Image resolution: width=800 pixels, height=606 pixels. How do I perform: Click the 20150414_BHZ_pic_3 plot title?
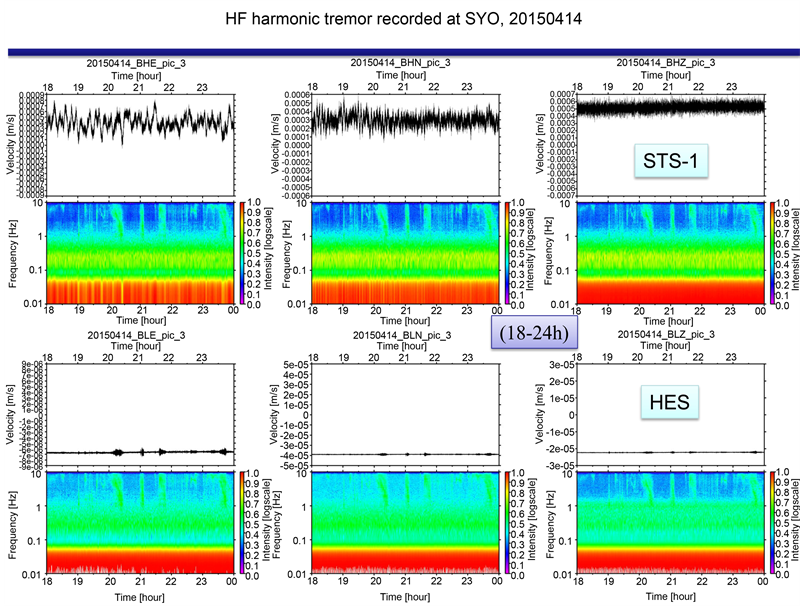click(x=670, y=62)
